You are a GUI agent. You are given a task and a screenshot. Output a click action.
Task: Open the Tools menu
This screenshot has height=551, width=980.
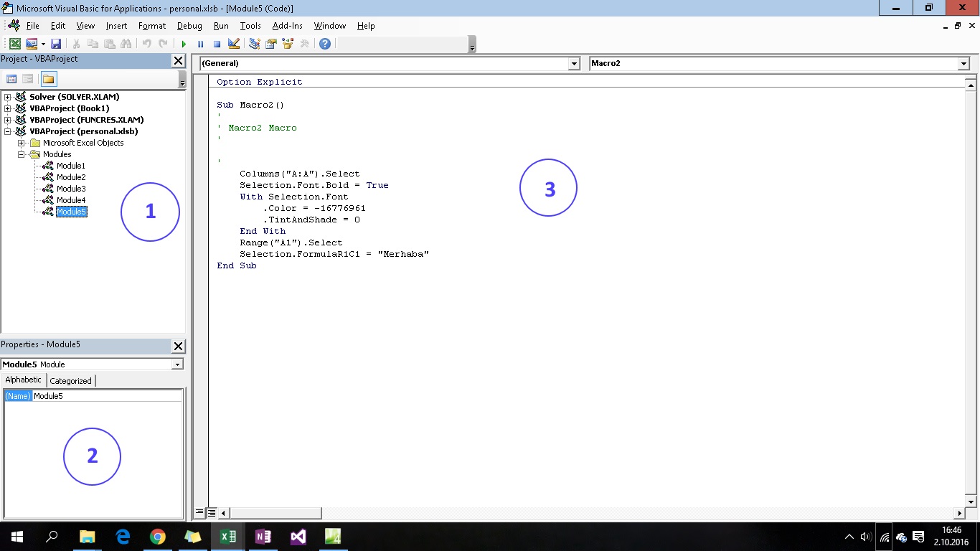pyautogui.click(x=250, y=26)
